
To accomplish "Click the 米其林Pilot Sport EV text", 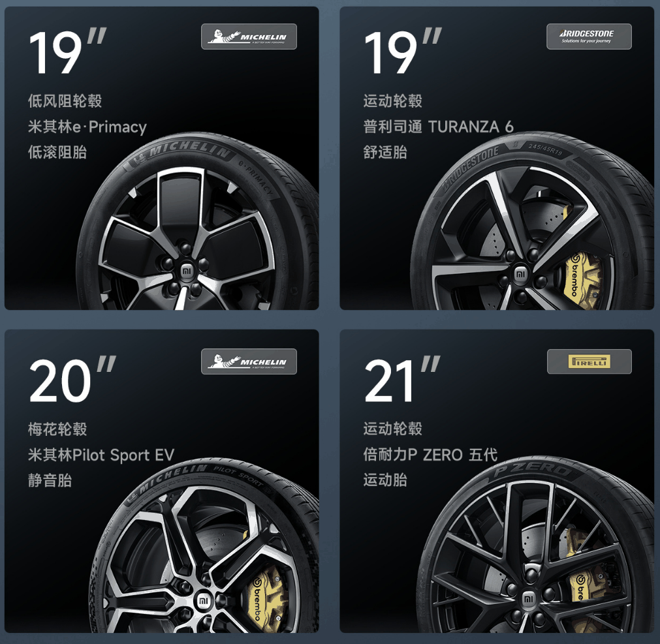I will pos(101,455).
